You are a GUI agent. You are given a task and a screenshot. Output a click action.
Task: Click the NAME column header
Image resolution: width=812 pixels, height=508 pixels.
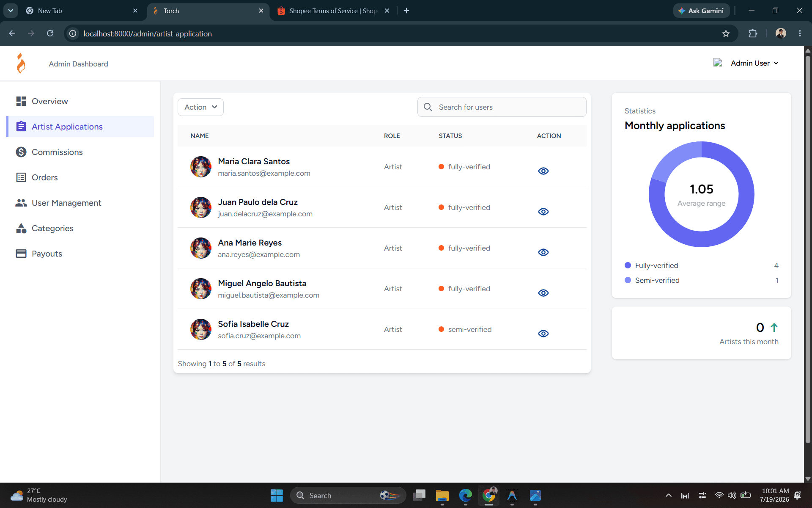[x=200, y=136]
